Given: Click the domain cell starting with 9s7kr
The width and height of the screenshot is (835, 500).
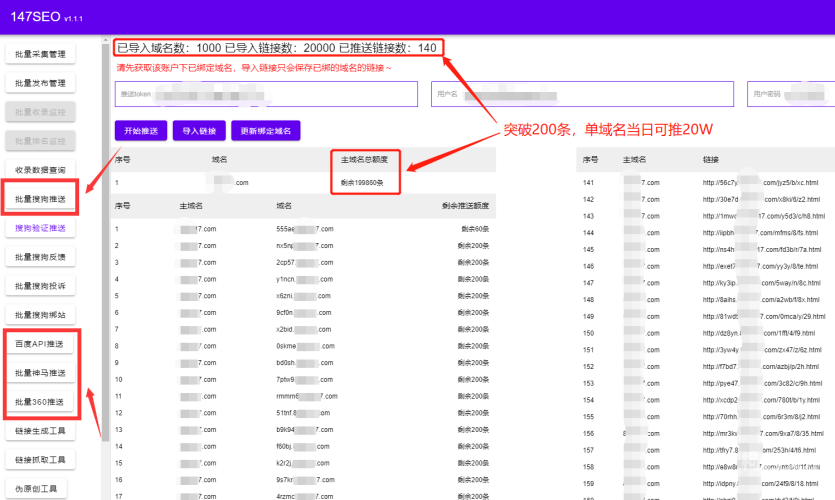Looking at the screenshot, I should (305, 480).
